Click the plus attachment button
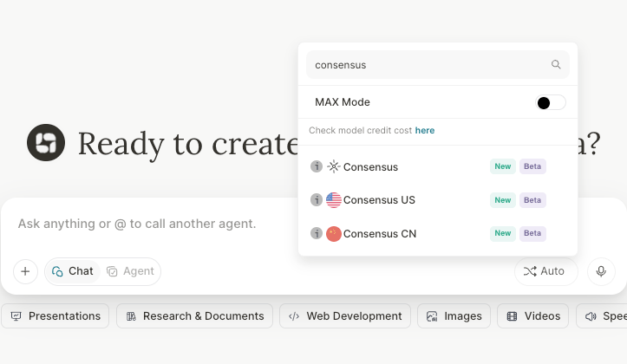The width and height of the screenshot is (627, 364). 26,271
